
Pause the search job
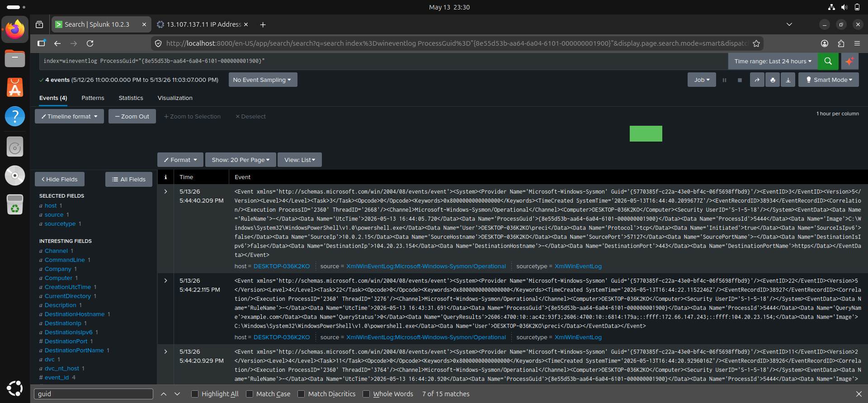[x=724, y=80]
